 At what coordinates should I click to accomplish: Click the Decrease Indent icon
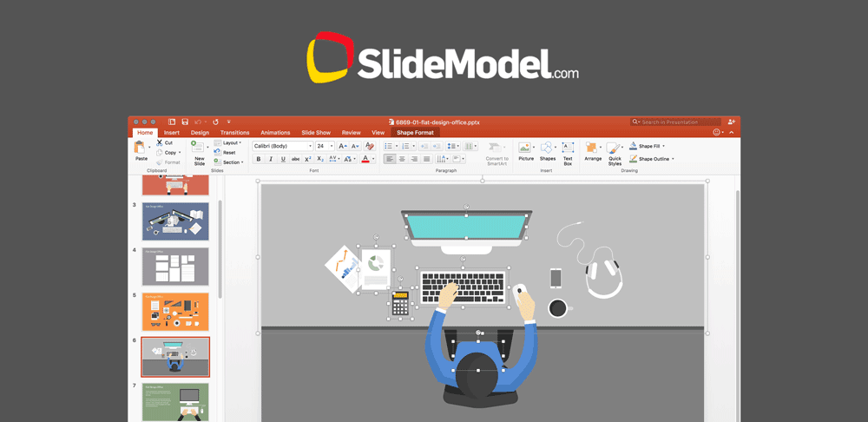[x=424, y=146]
